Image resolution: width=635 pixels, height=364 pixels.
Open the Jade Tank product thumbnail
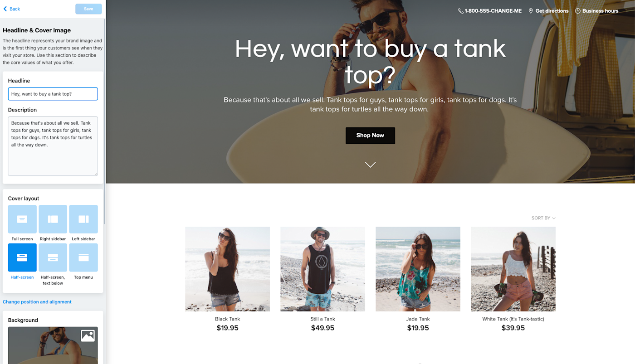coord(418,269)
